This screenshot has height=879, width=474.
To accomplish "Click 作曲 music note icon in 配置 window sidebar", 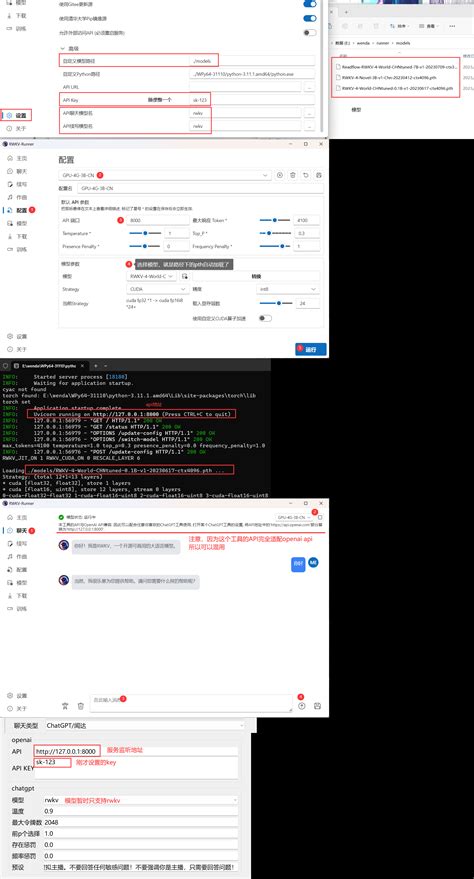I will pos(10,197).
